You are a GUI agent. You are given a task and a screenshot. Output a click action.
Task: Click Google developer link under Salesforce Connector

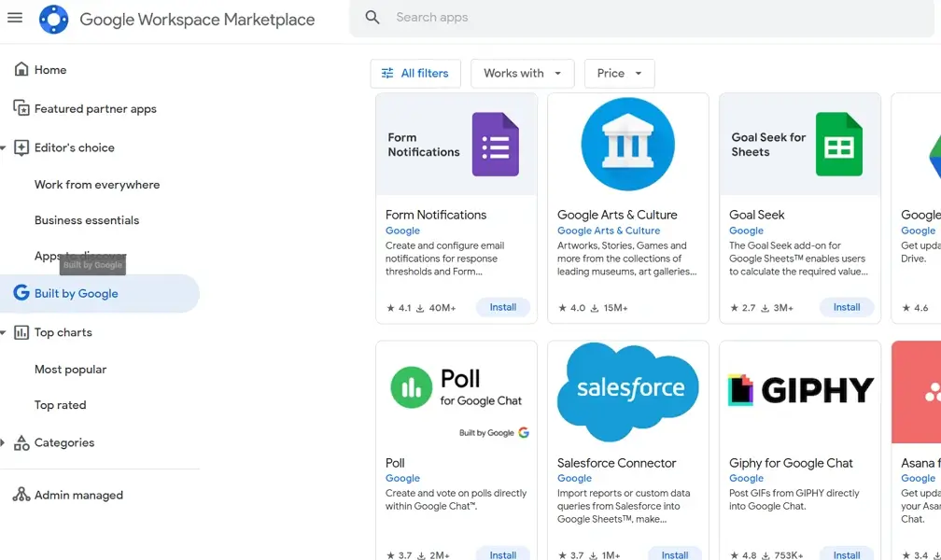click(574, 479)
